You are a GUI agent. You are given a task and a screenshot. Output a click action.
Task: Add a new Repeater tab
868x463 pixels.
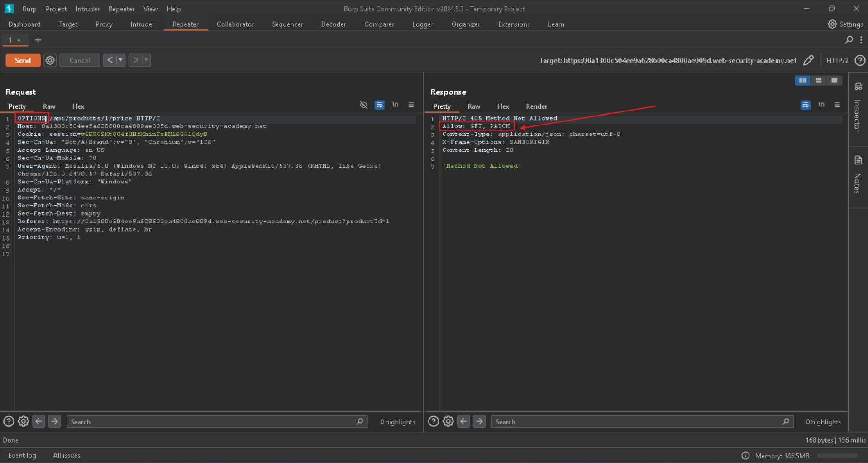click(x=38, y=40)
